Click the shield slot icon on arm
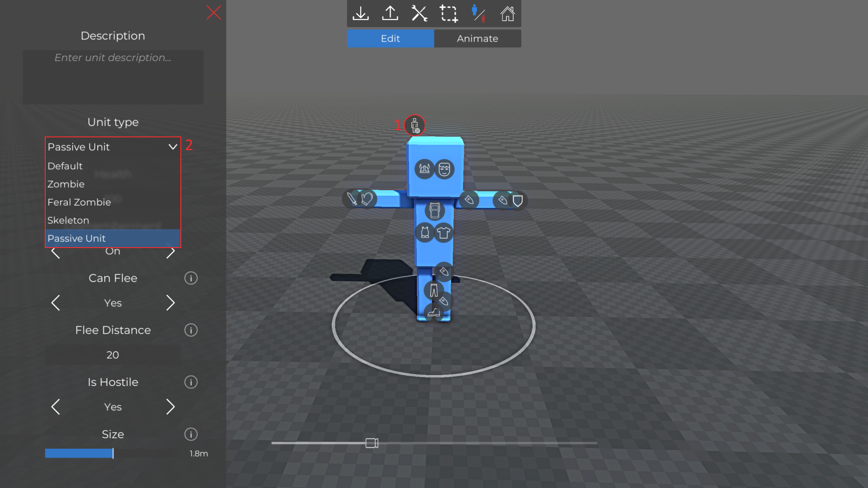The width and height of the screenshot is (868, 488). coord(518,201)
